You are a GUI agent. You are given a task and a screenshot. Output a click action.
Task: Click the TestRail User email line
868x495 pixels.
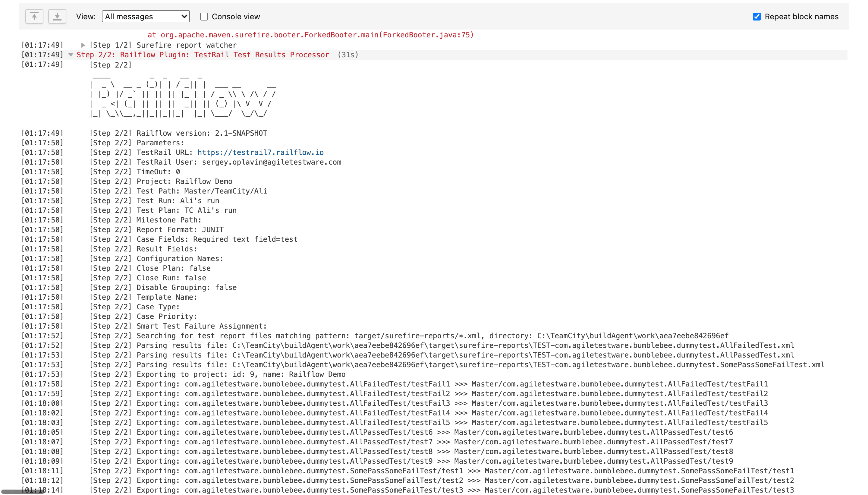[239, 162]
